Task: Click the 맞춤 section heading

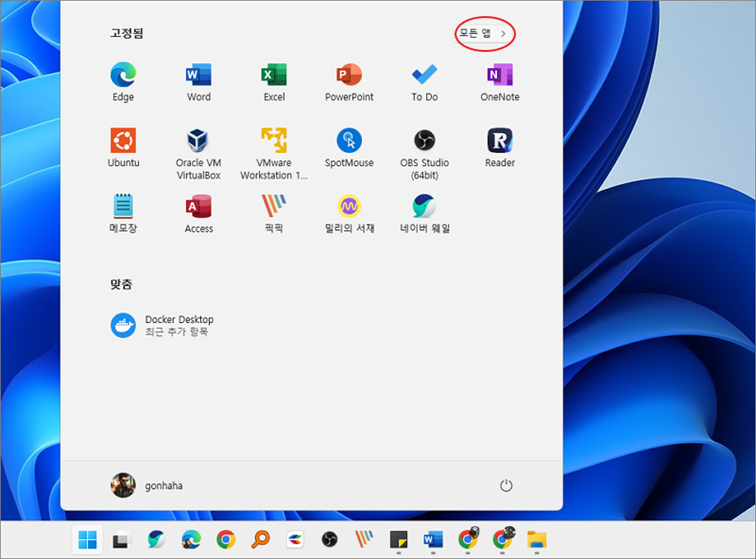Action: tap(121, 284)
